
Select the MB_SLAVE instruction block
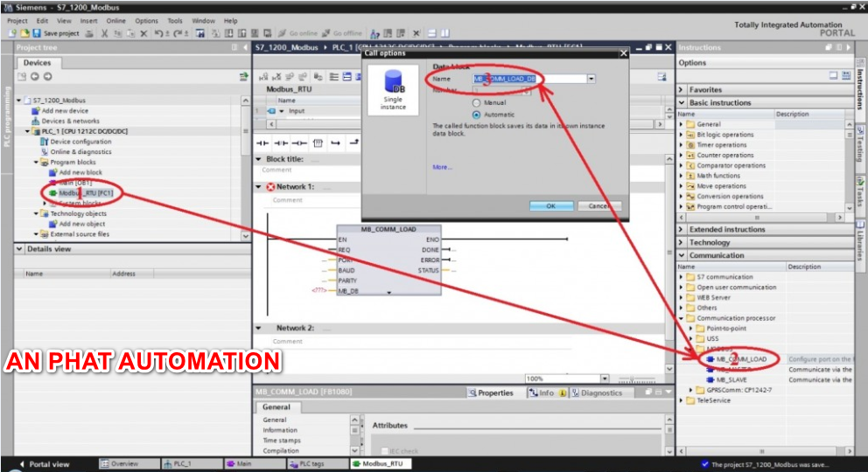click(x=731, y=380)
